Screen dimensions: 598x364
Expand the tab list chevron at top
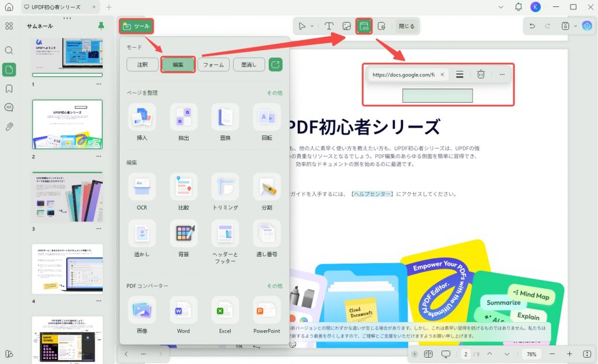coord(500,7)
